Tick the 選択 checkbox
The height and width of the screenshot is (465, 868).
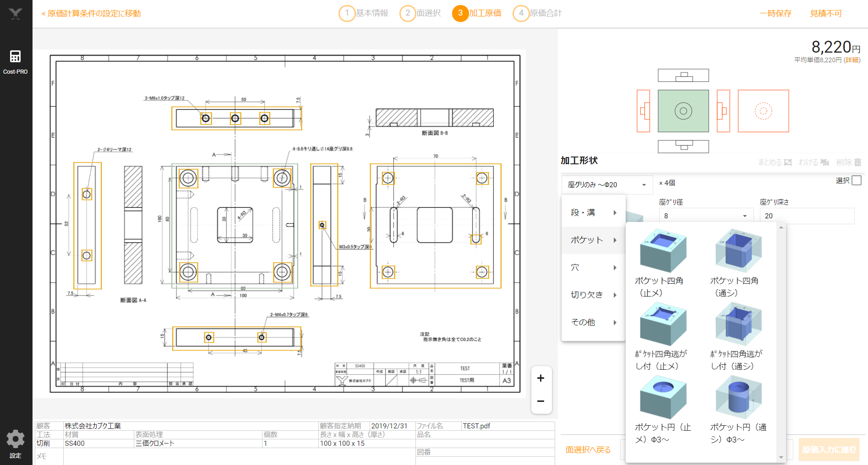click(x=857, y=180)
